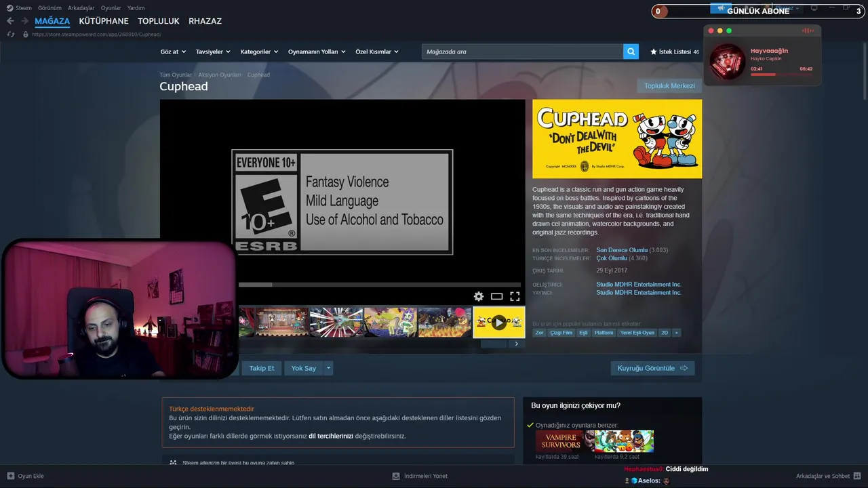The width and height of the screenshot is (868, 488).
Task: Select the Platform tag
Action: pos(604,333)
